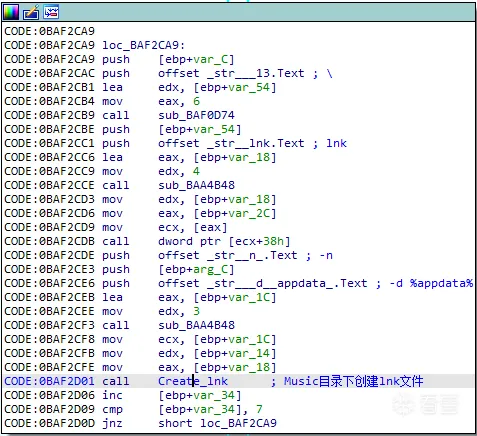Follow sub_BAA4B48 call at address 0BAF2CCE

pyautogui.click(x=196, y=185)
